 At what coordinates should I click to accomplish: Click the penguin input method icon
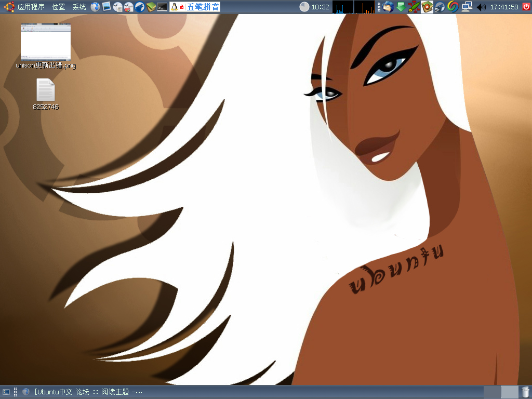coord(174,7)
